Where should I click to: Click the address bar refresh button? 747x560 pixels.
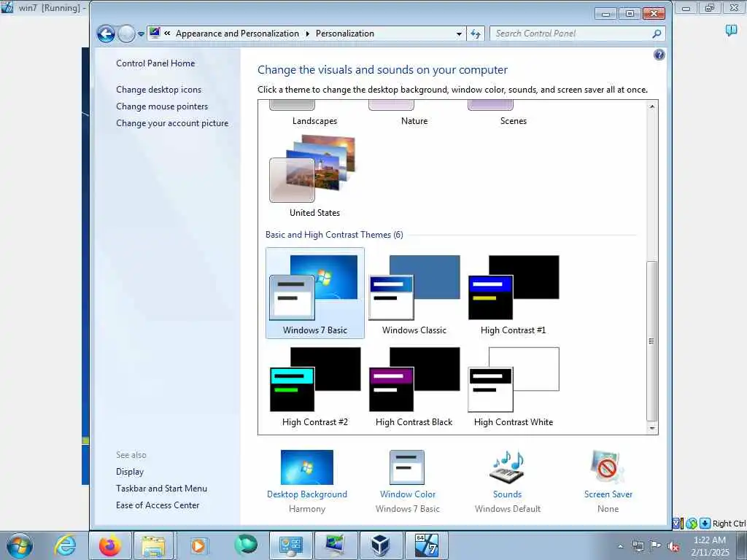[476, 34]
